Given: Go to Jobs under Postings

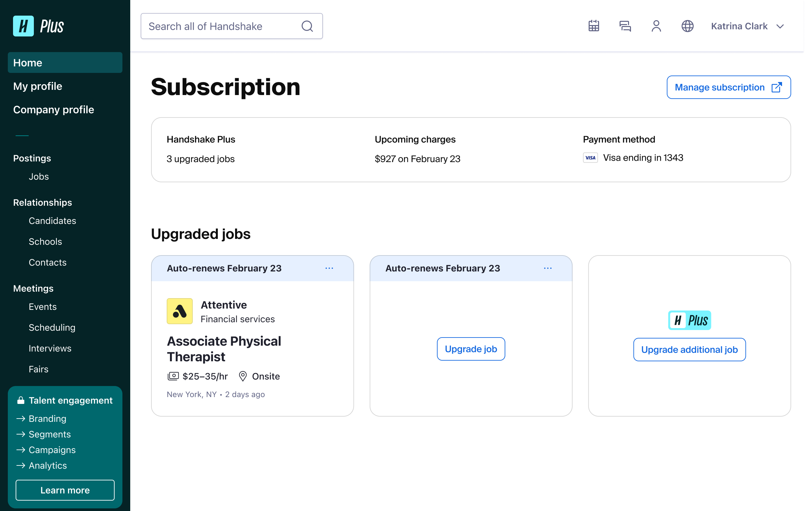Looking at the screenshot, I should (x=39, y=177).
